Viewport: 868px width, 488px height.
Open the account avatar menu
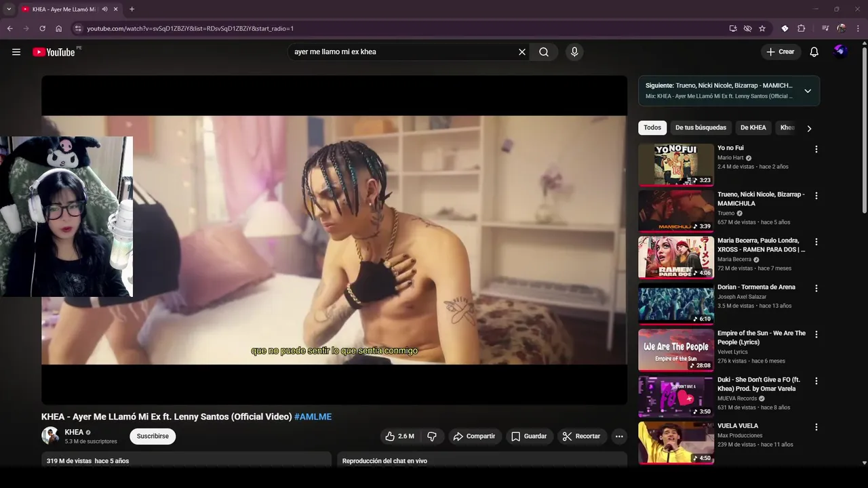coord(840,52)
